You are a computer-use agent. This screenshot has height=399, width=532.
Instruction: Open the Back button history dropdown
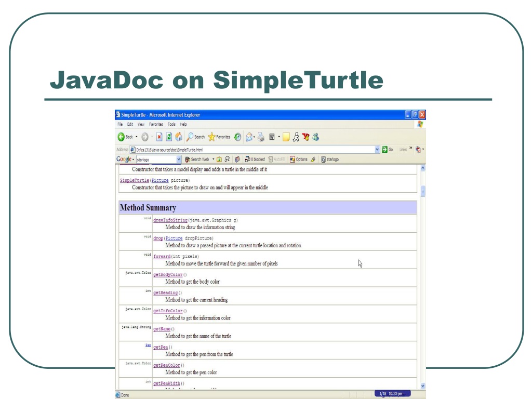click(x=137, y=137)
